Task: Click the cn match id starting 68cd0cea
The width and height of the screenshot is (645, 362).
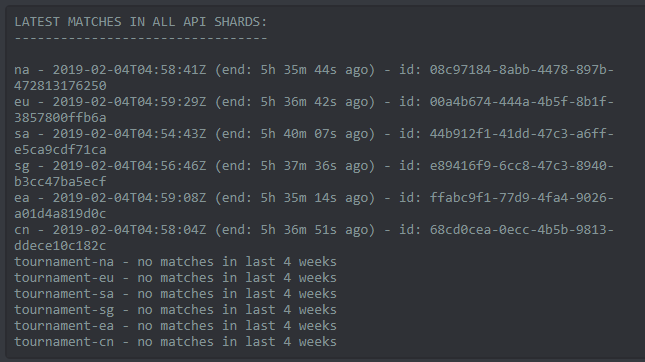Action: click(x=522, y=230)
